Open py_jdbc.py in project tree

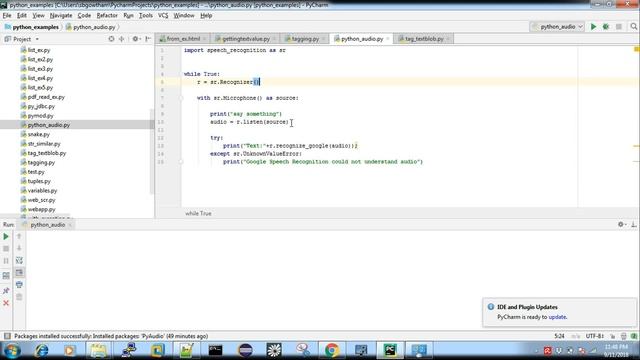(x=41, y=107)
